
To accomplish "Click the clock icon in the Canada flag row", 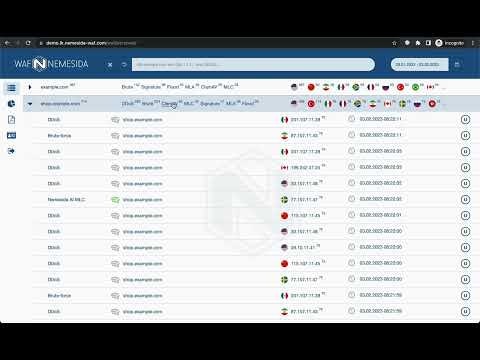I will click(351, 167).
